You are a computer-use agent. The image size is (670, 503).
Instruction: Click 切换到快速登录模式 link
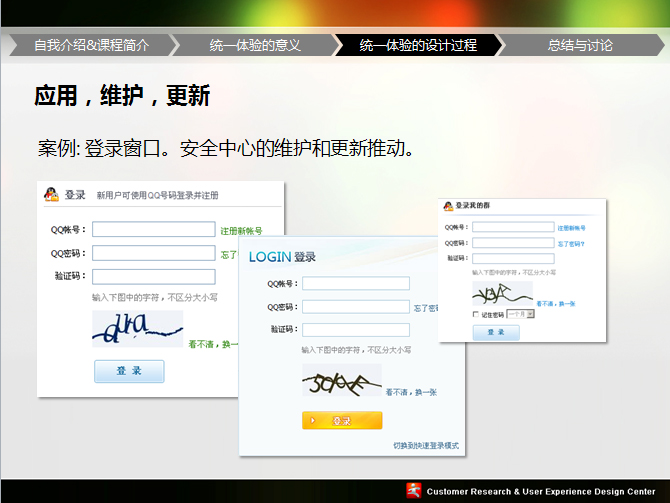tap(426, 445)
